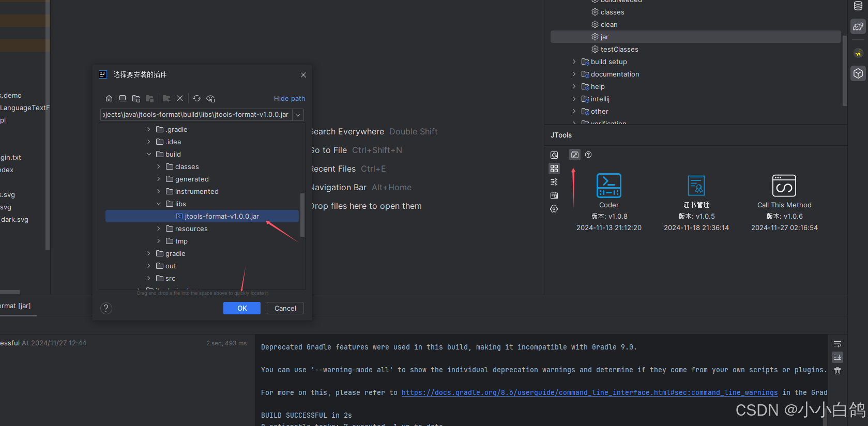Open JTools gear settings sidebar icon

pyautogui.click(x=554, y=209)
